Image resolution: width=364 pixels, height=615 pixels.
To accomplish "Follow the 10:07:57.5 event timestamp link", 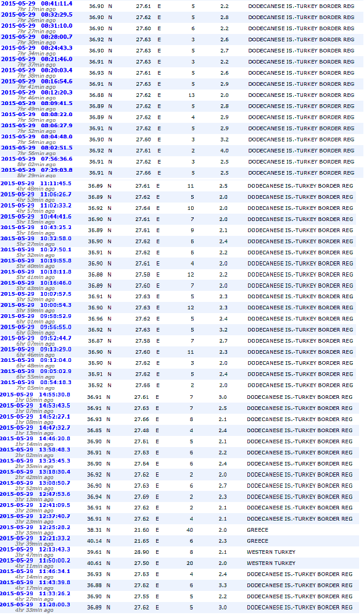I will tap(36, 294).
